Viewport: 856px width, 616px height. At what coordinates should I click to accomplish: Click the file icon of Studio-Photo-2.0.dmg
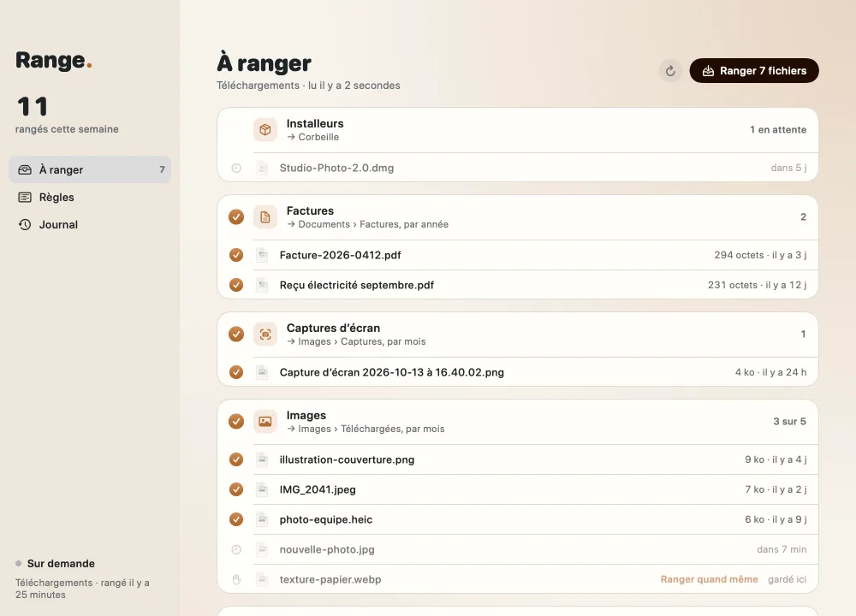[263, 168]
